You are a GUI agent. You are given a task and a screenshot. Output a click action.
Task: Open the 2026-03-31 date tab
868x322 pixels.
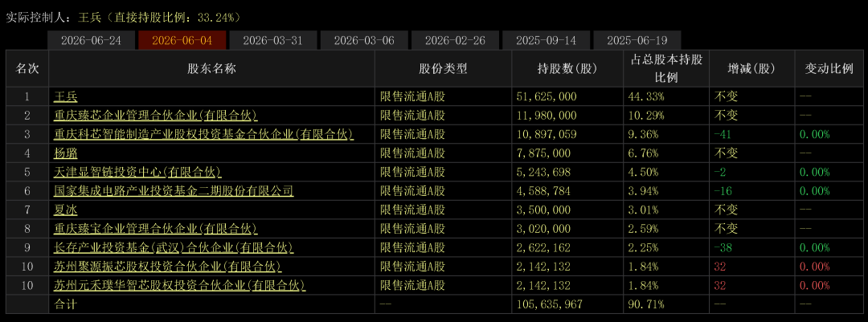[273, 40]
